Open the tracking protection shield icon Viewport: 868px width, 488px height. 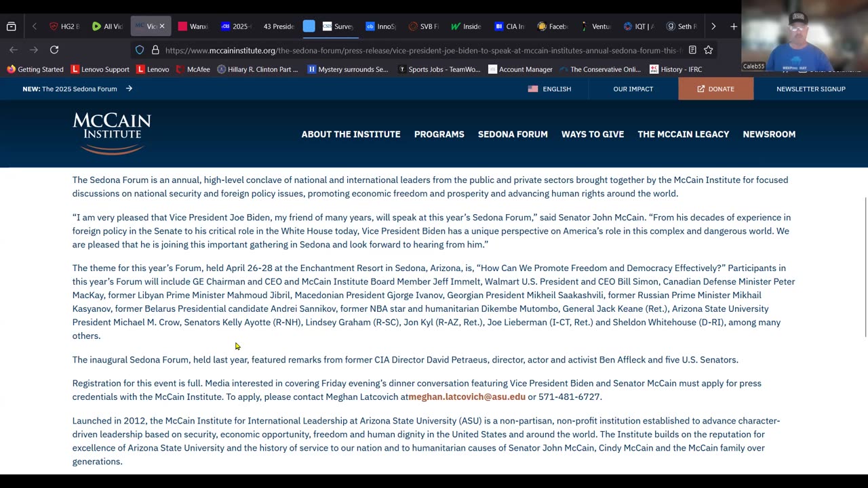[x=140, y=49]
